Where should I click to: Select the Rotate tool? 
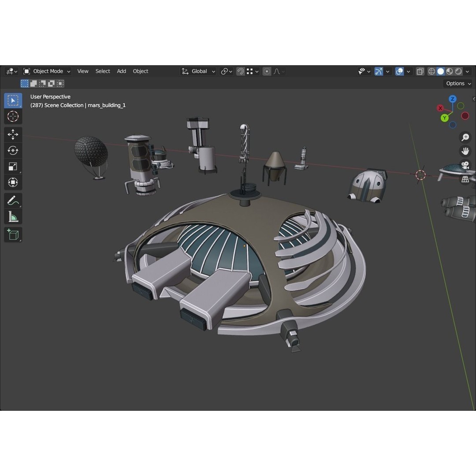[13, 150]
